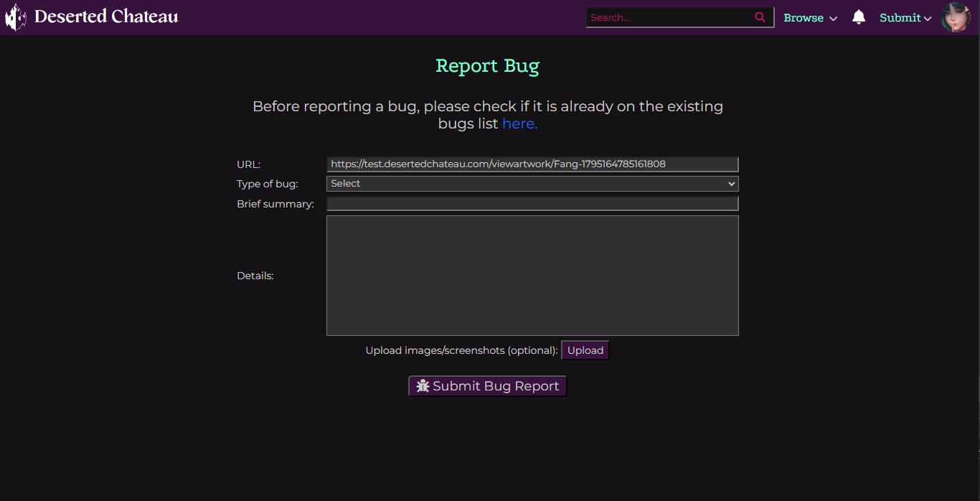The height and width of the screenshot is (501, 980).
Task: Focus the Search text box
Action: pyautogui.click(x=667, y=18)
